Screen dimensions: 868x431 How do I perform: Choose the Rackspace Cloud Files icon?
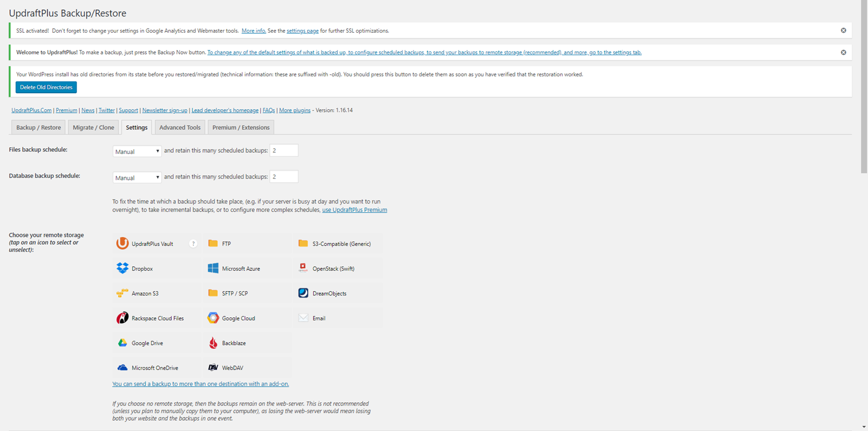[122, 318]
